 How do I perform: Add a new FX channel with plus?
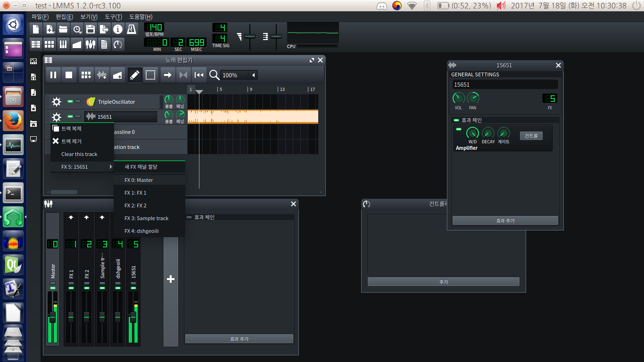click(171, 279)
